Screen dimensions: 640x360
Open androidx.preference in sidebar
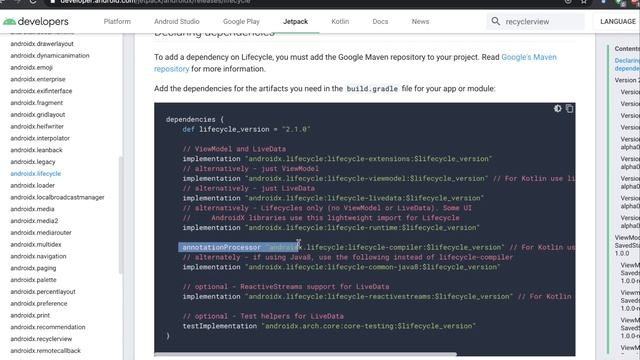(39, 304)
